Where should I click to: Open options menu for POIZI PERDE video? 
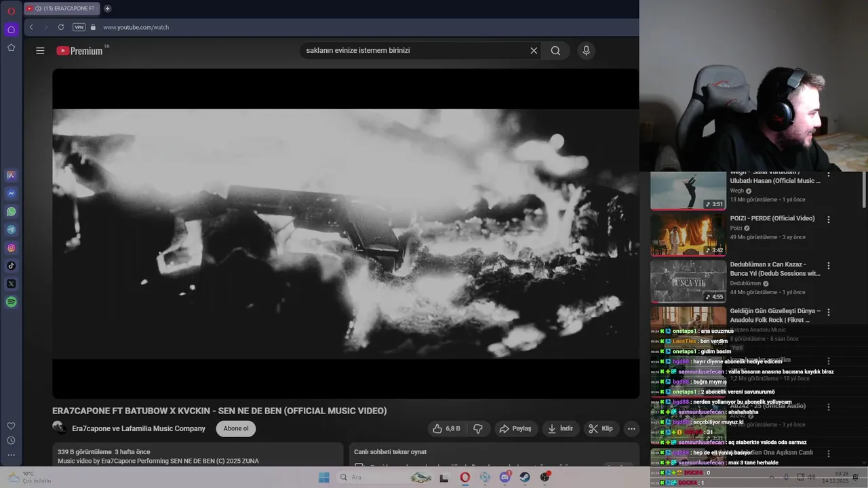(828, 220)
